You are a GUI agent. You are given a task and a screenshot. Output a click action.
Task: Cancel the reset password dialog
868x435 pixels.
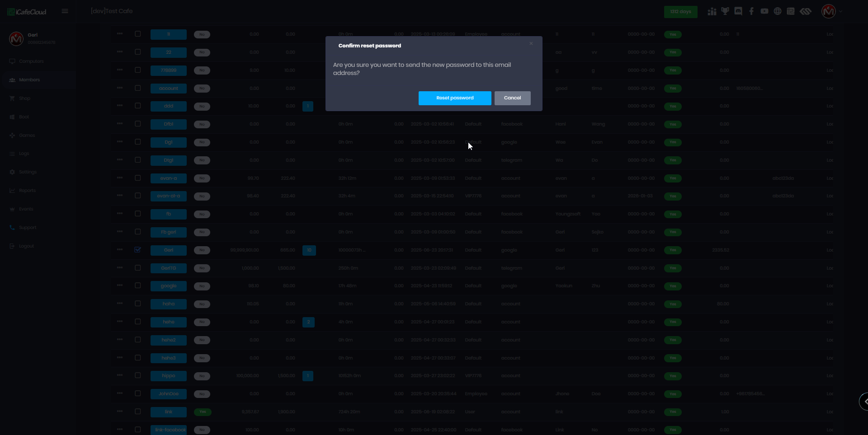point(512,98)
